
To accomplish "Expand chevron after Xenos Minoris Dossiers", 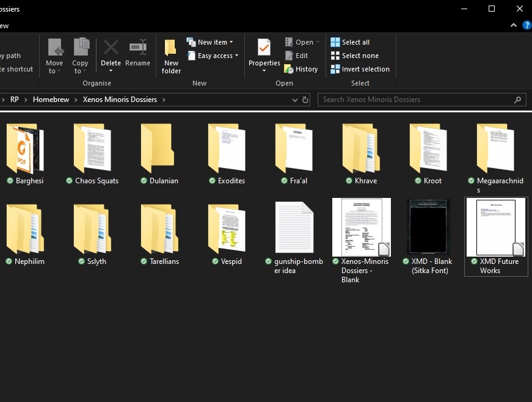I will (x=164, y=100).
